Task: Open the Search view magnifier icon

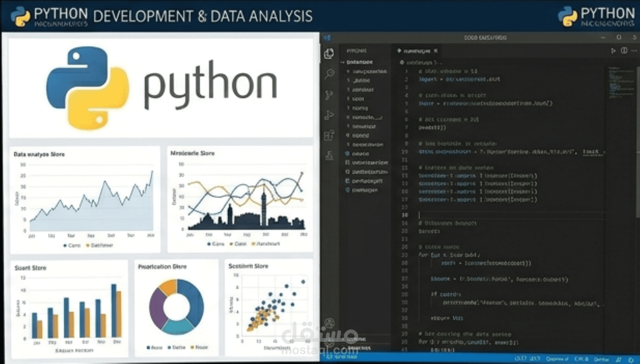Action: pyautogui.click(x=329, y=74)
